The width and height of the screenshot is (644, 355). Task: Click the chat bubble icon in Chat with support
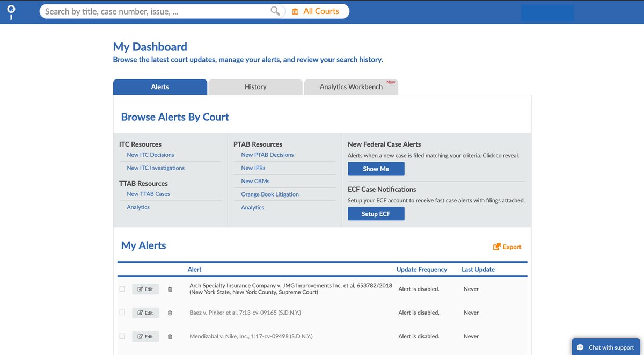click(580, 347)
